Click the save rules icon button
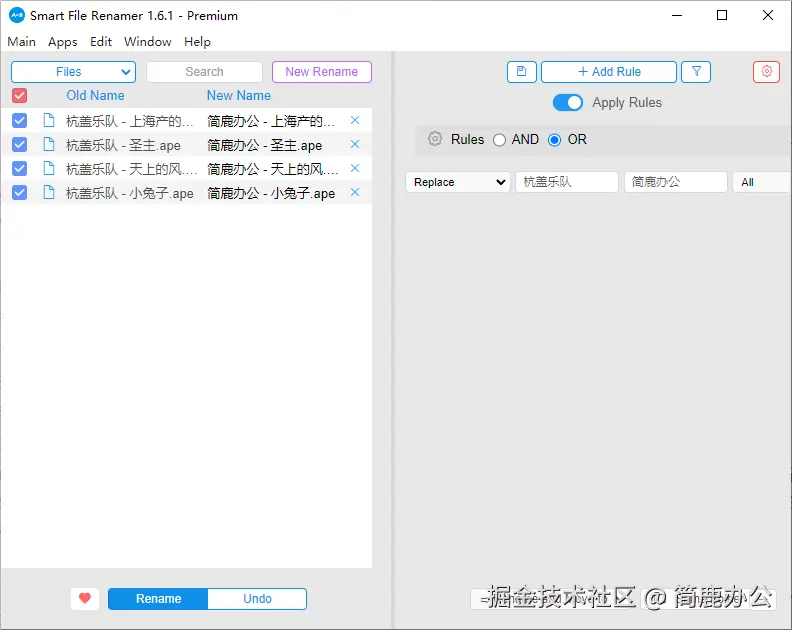 point(521,72)
